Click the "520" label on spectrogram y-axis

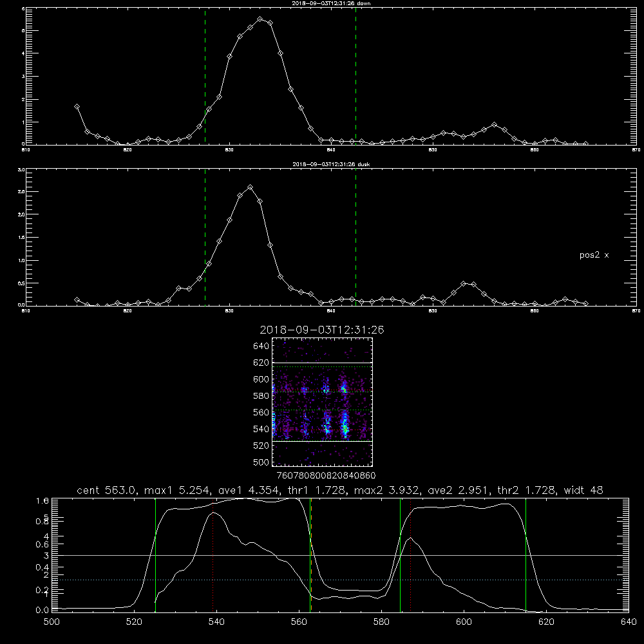(261, 446)
